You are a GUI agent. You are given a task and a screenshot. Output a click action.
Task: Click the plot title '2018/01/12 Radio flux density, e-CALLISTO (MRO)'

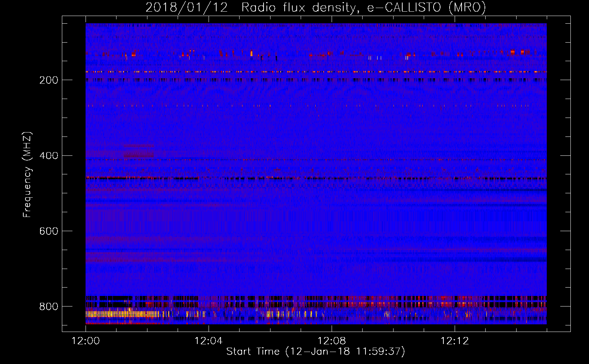tap(316, 7)
